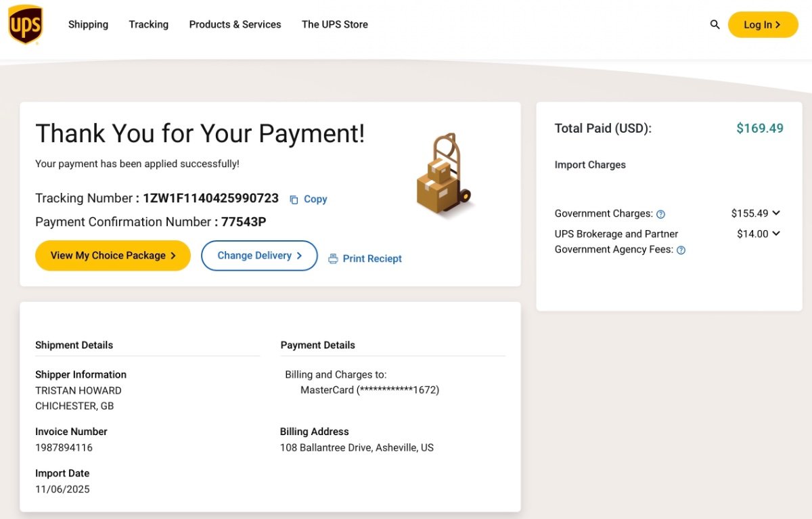The height and width of the screenshot is (519, 812).
Task: Open the Shipping menu
Action: tap(88, 24)
